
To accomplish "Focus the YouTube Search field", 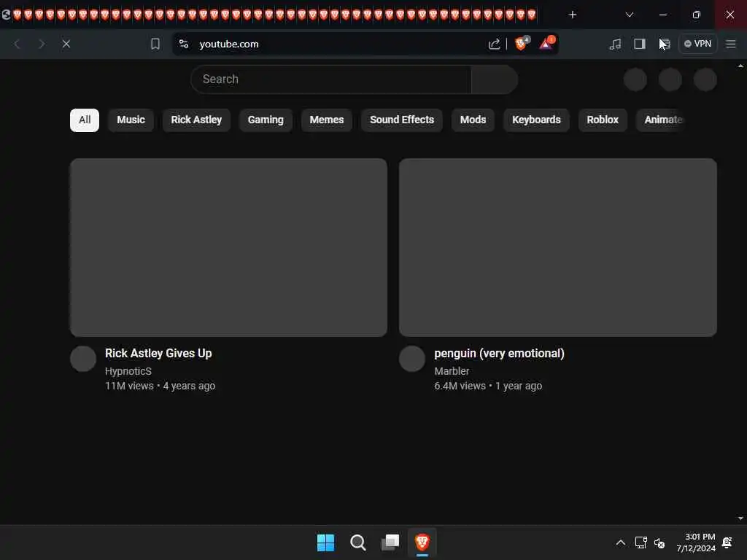I will pos(331,79).
